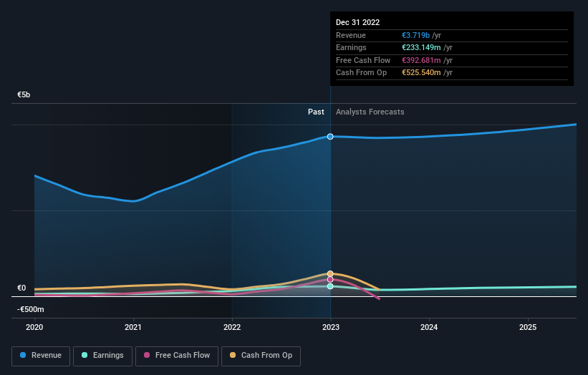This screenshot has width=588, height=375.
Task: Click the Earnings row label in tooltip
Action: tap(351, 47)
